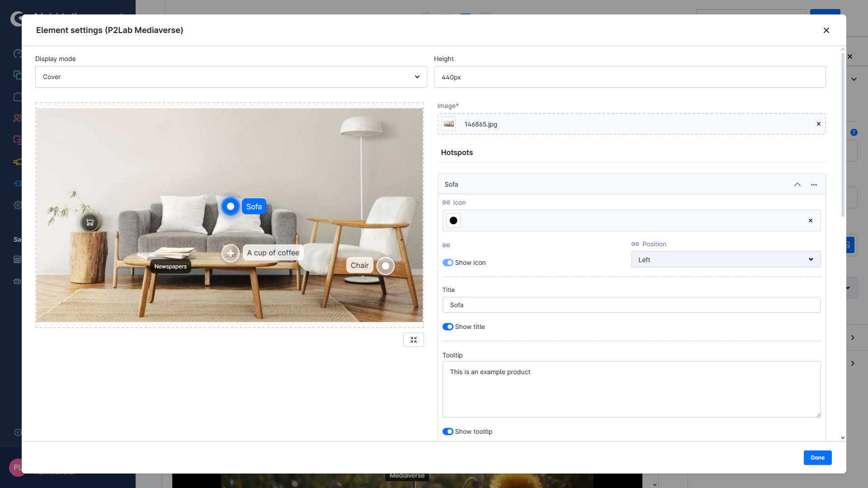Close the background sidebar panel
Screen dimensions: 868x488
click(x=850, y=56)
